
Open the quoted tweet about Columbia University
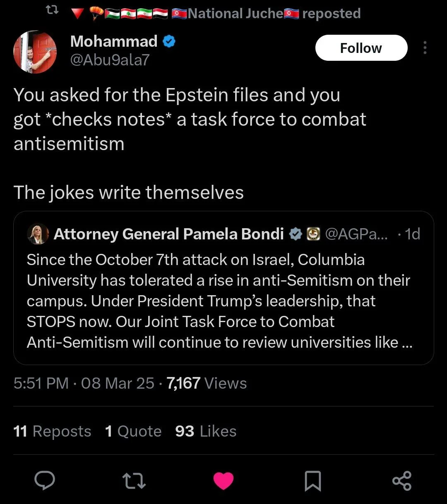click(x=223, y=301)
